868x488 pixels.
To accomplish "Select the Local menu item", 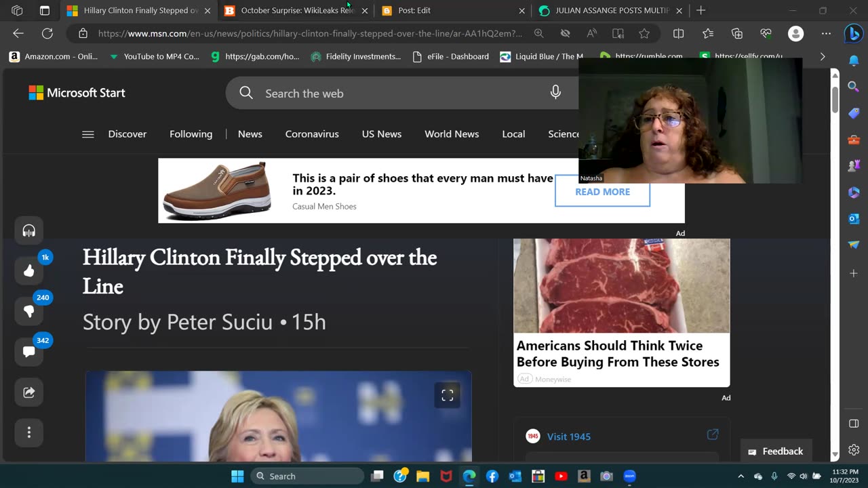I will click(x=513, y=134).
